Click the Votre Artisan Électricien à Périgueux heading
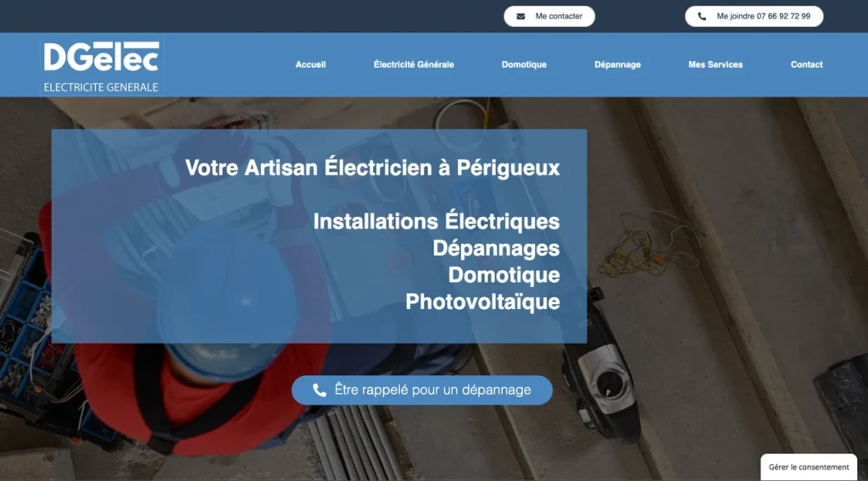 click(x=373, y=168)
